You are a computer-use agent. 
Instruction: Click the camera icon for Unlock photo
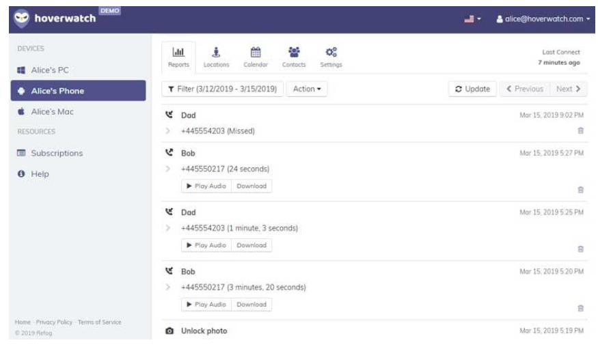[x=169, y=331]
